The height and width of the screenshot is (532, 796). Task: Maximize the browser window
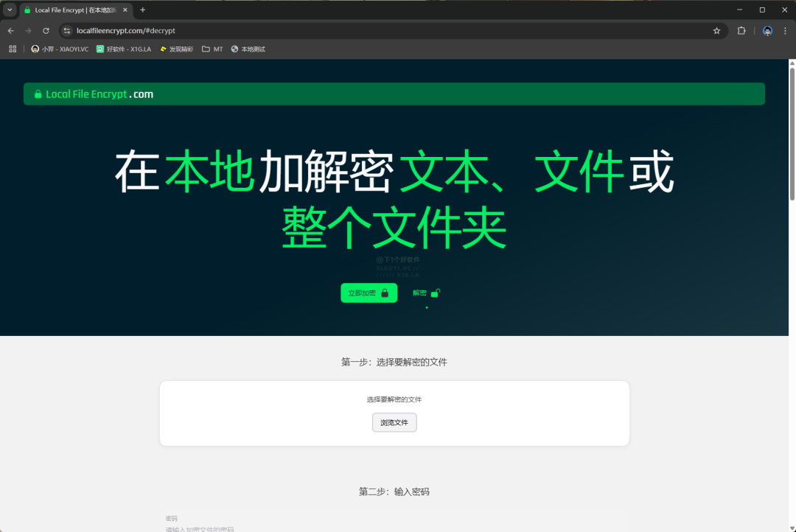click(762, 10)
